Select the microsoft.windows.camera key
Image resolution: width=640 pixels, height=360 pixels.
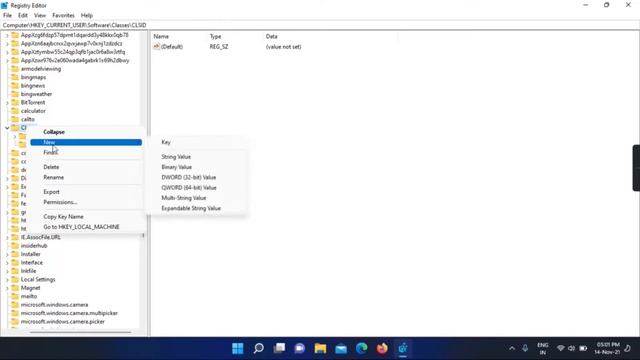click(54, 305)
